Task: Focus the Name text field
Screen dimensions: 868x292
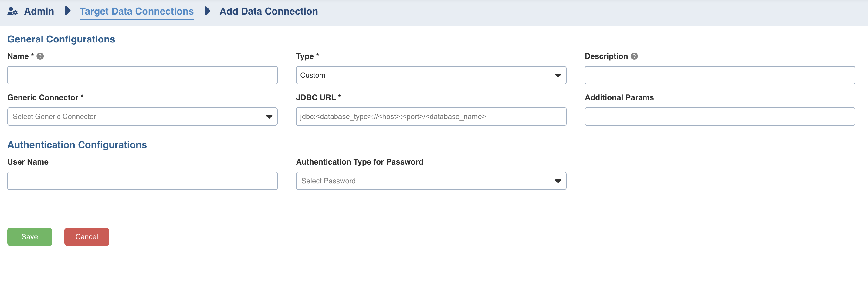Action: click(142, 75)
